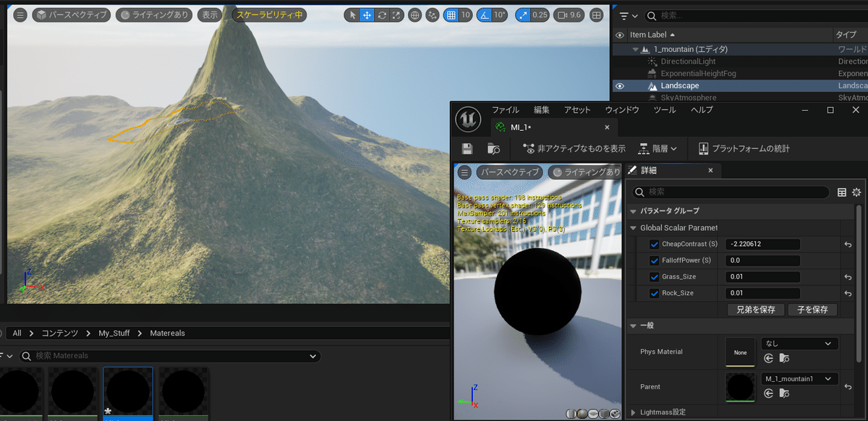This screenshot has width=868, height=421.
Task: Click the save icon in material editor
Action: (467, 148)
